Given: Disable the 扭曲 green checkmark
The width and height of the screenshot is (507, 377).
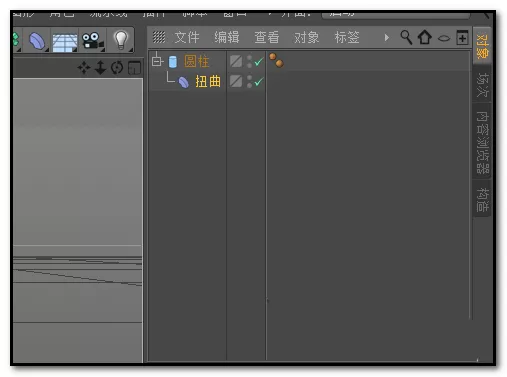Looking at the screenshot, I should coord(259,82).
